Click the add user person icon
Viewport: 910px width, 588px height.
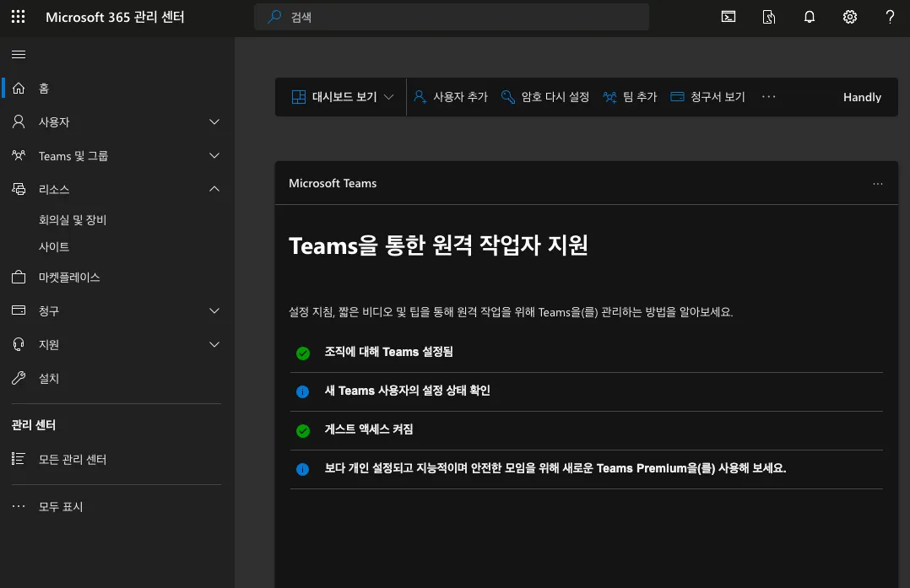click(x=420, y=97)
